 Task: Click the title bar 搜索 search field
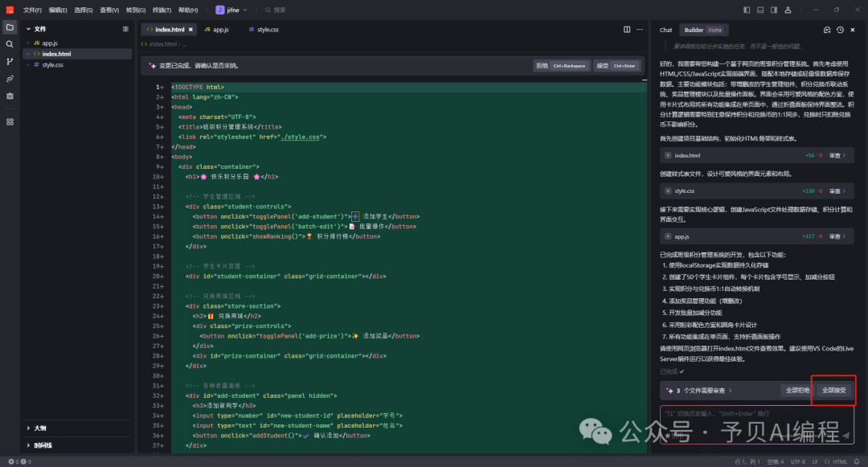[x=275, y=10]
